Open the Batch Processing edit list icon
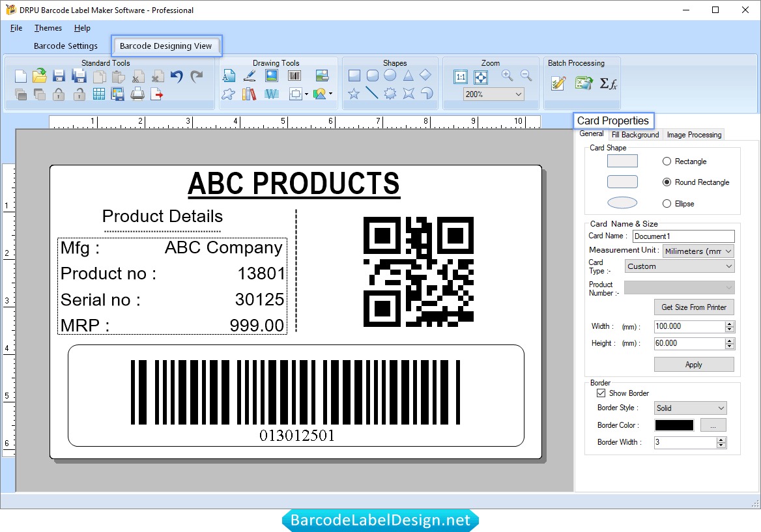Viewport: 761px width, 532px height. [558, 83]
